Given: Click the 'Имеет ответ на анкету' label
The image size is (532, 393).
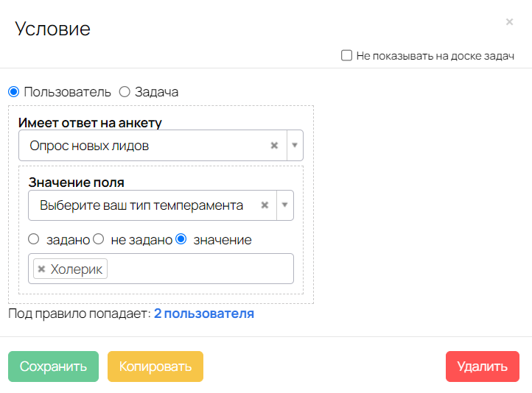Looking at the screenshot, I should click(90, 123).
